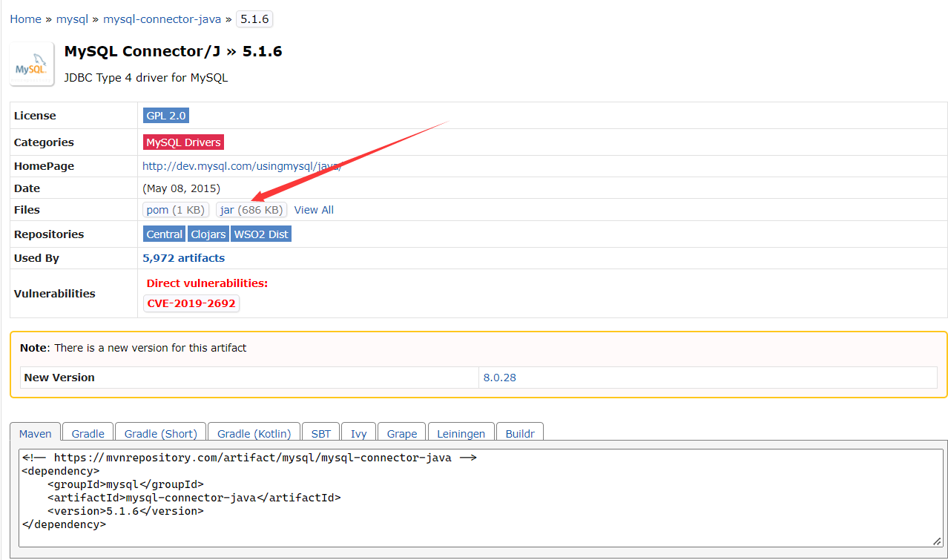Visit the dev.mysql.com homepage link
Image resolution: width=948 pixels, height=560 pixels.
coord(242,166)
